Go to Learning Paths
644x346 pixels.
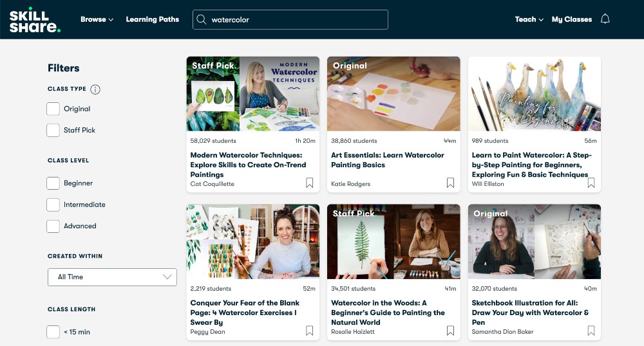tap(152, 19)
